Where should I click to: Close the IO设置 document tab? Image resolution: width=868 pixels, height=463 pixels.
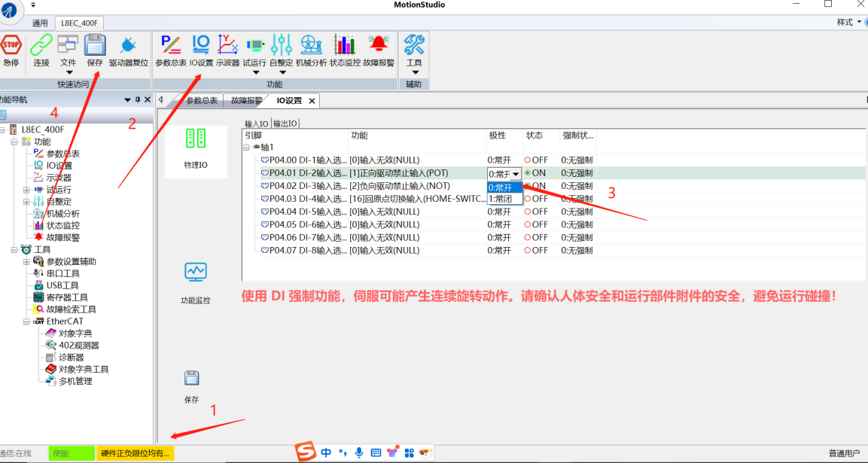pyautogui.click(x=312, y=101)
